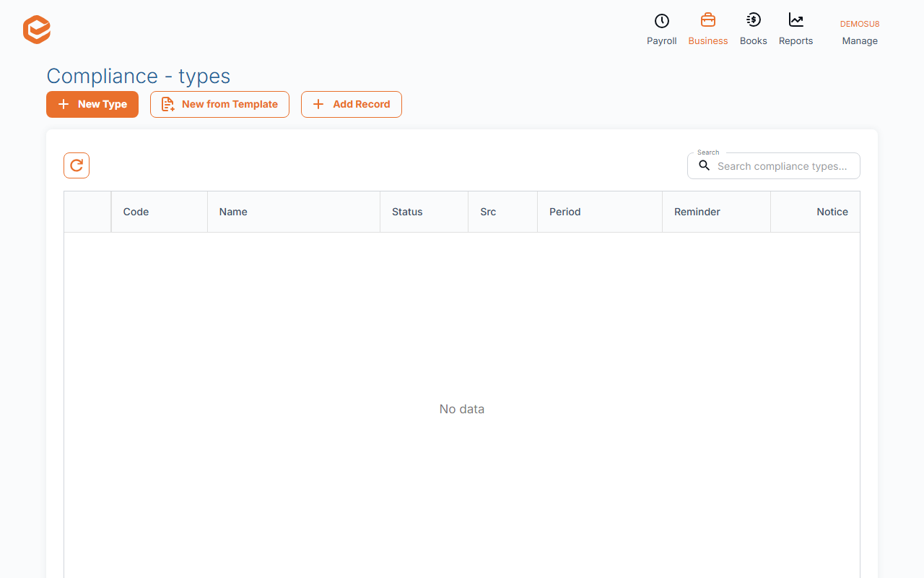924x578 pixels.
Task: Click New from Template button
Action: click(x=219, y=104)
